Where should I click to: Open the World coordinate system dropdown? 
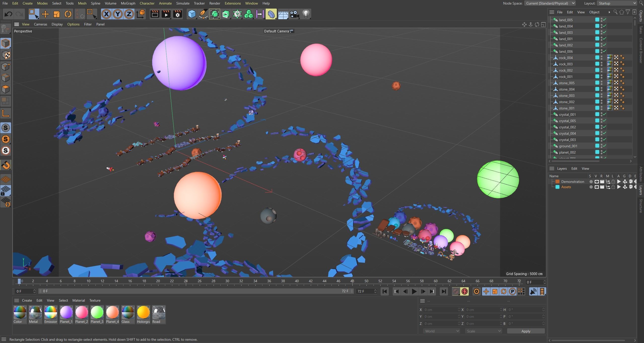[x=442, y=331]
